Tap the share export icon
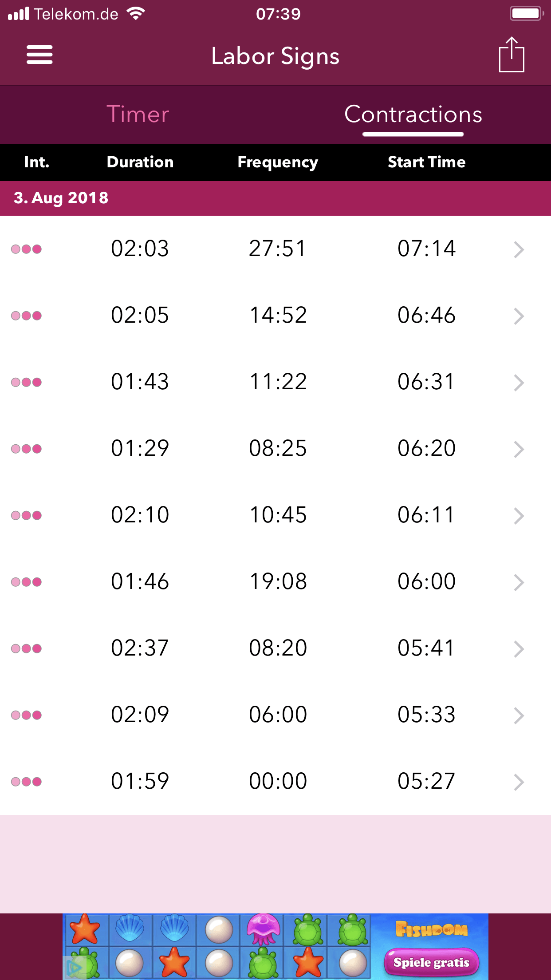The image size is (551, 980). [512, 55]
